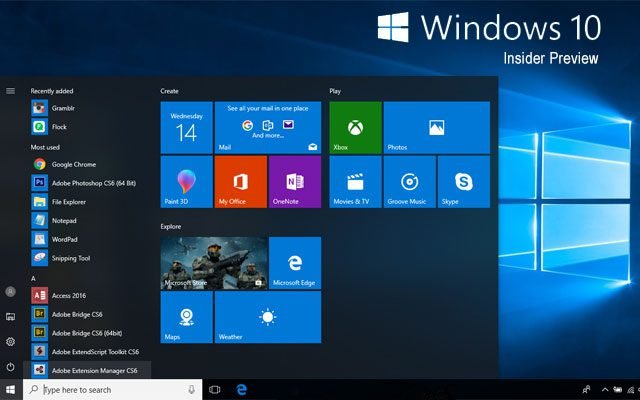Click the Recently added heading

point(52,91)
